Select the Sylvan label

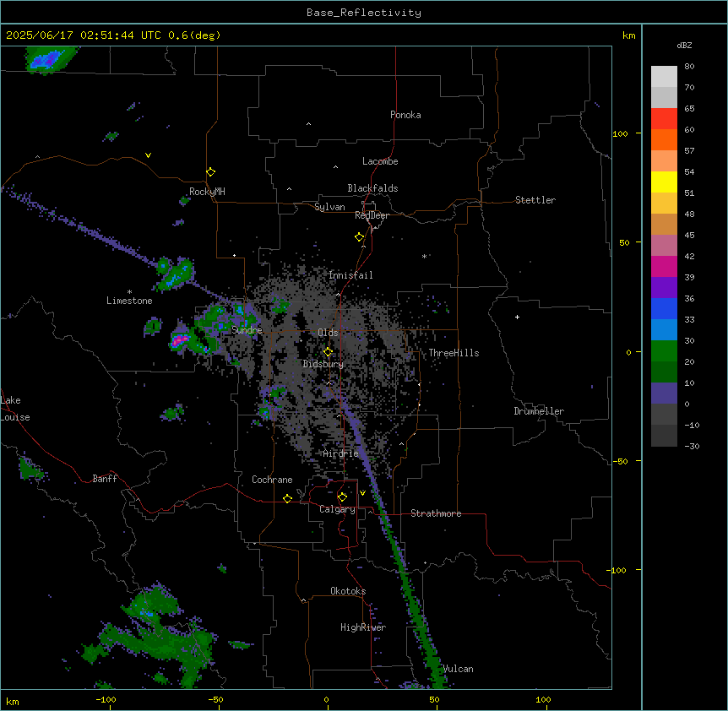click(329, 207)
